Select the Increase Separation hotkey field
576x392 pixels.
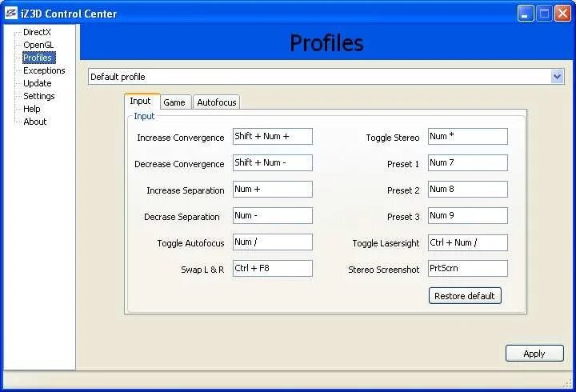click(x=273, y=190)
